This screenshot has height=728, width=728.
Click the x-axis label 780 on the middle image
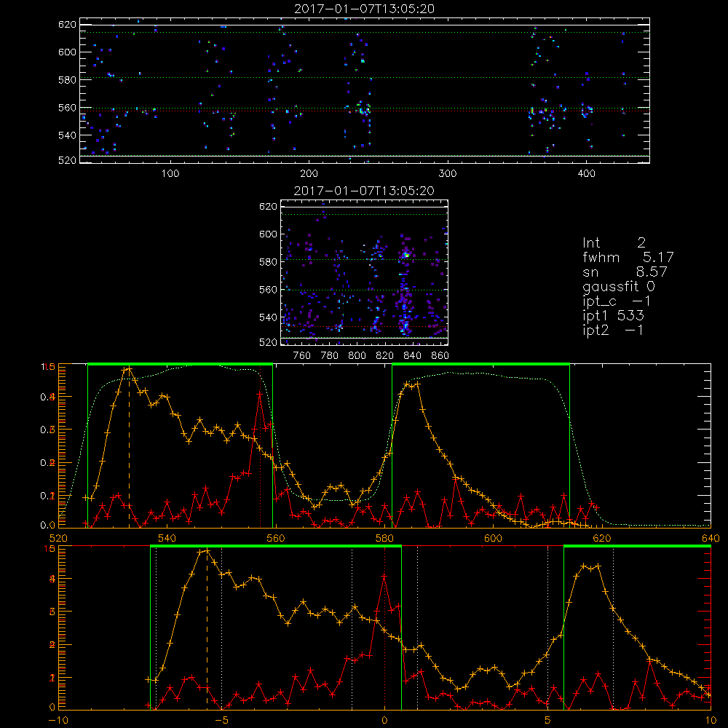tap(330, 356)
